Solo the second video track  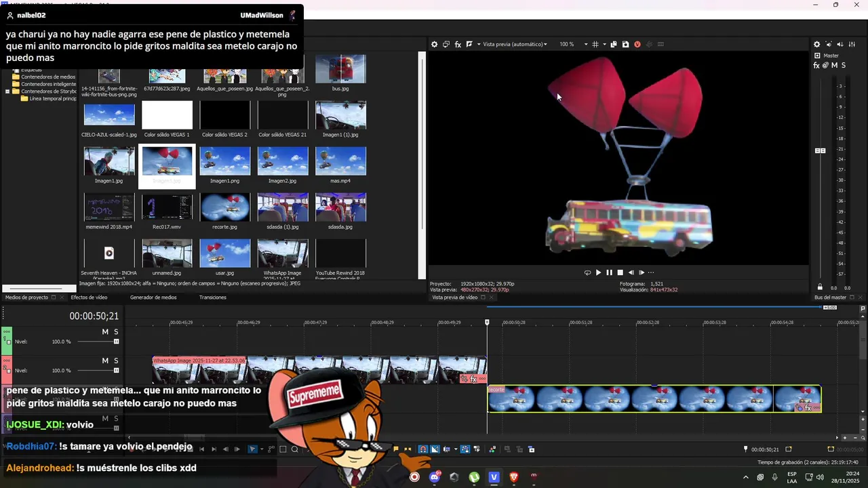116,361
